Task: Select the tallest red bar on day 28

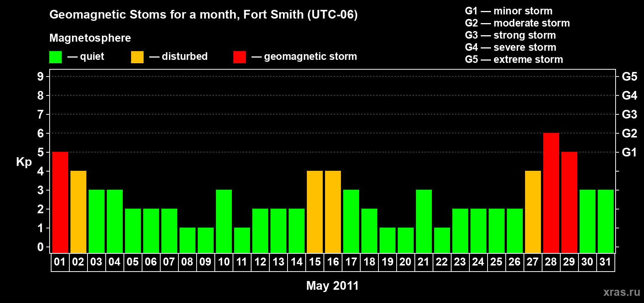Action: (551, 193)
